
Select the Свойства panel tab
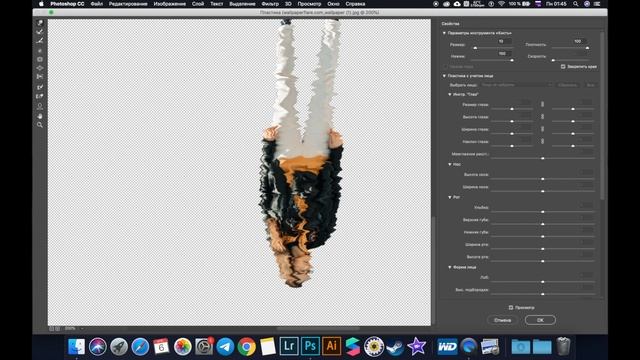pyautogui.click(x=450, y=24)
